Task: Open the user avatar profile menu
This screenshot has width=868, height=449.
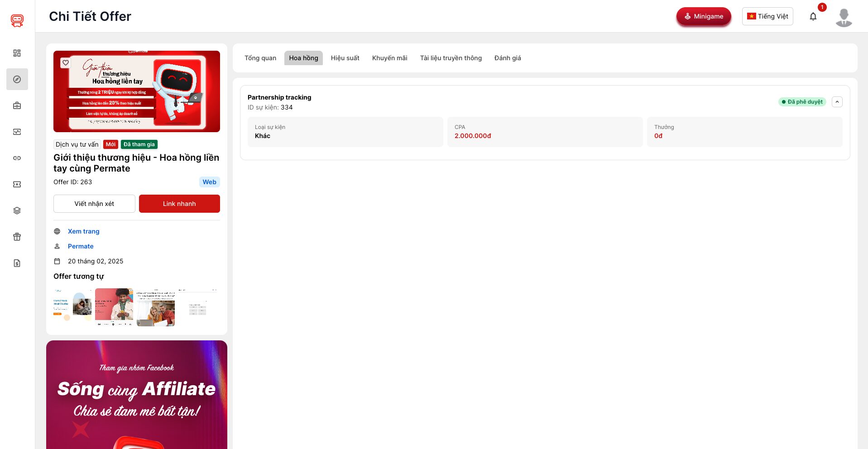Action: 844,17
